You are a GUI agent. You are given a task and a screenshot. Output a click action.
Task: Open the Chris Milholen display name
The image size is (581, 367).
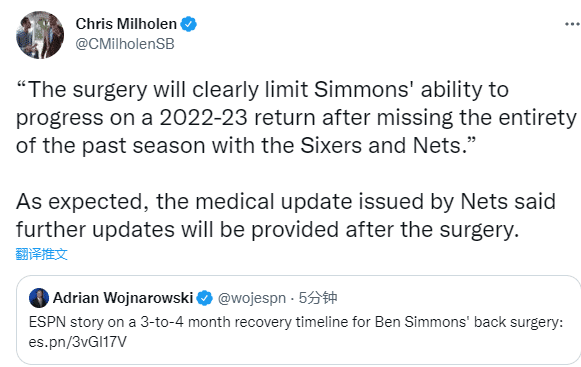(x=126, y=24)
